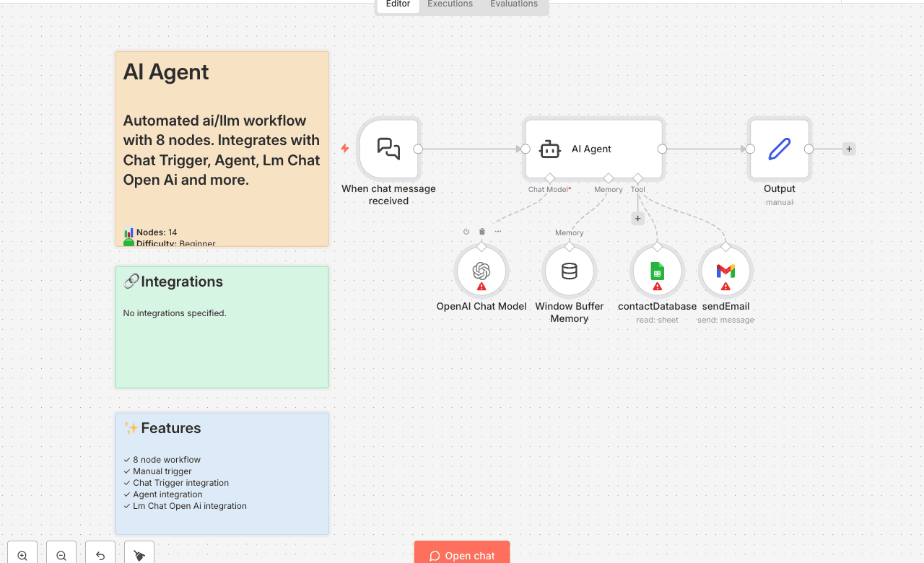
Task: Open the Output pencil node
Action: coord(780,149)
